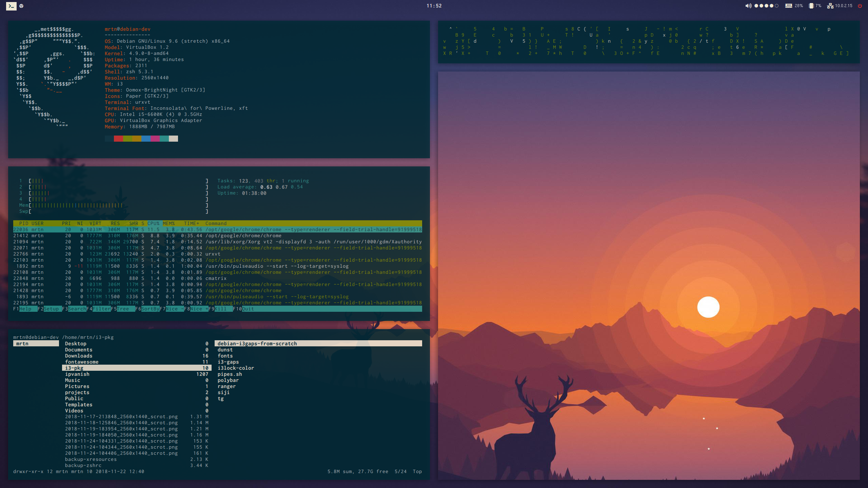Click the red power icon

click(x=860, y=6)
